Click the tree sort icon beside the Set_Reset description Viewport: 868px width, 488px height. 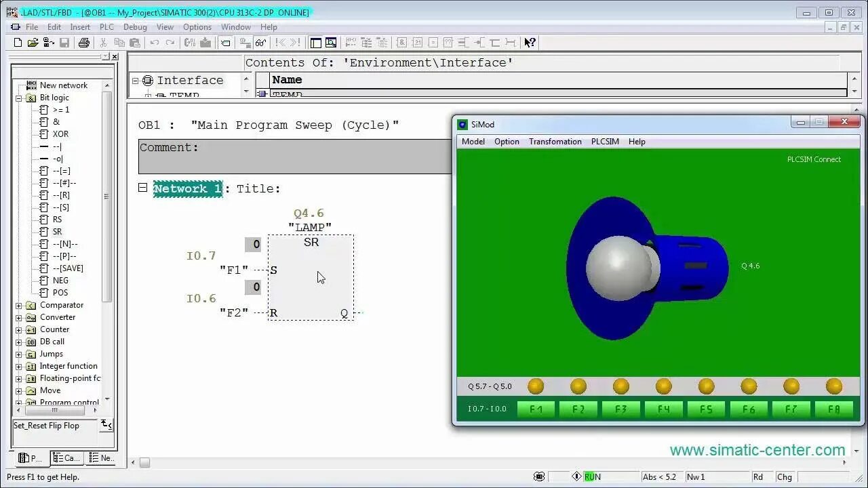click(x=106, y=425)
